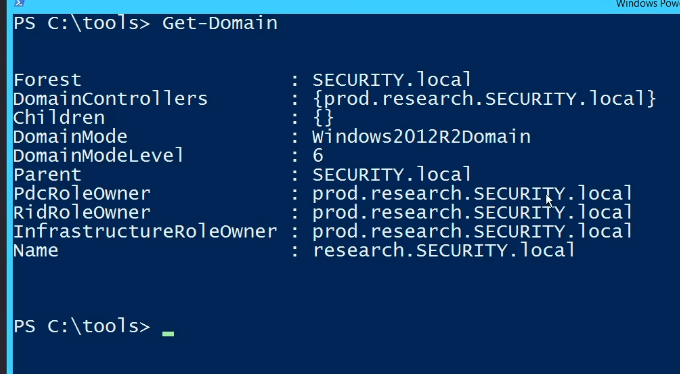Click the top PS C:\tools> prompt
The height and width of the screenshot is (374, 680).
tap(82, 23)
